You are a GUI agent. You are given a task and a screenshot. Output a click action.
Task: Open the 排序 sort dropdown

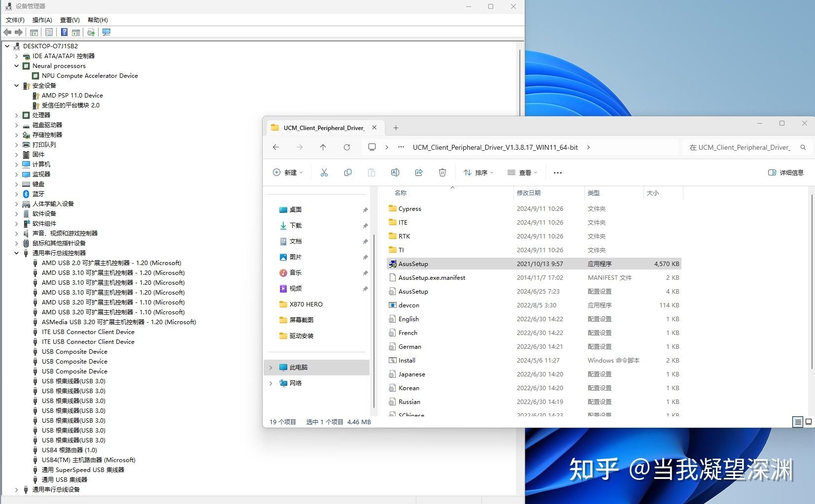click(477, 172)
